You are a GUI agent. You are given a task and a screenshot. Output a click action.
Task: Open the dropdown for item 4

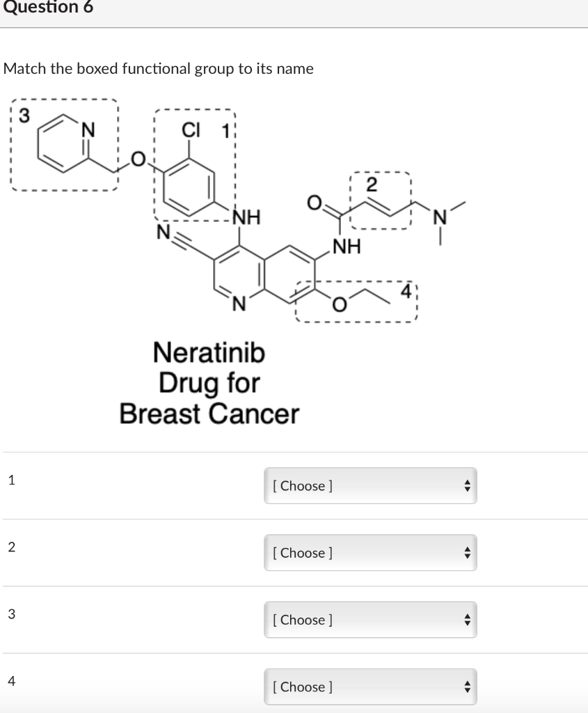click(370, 687)
